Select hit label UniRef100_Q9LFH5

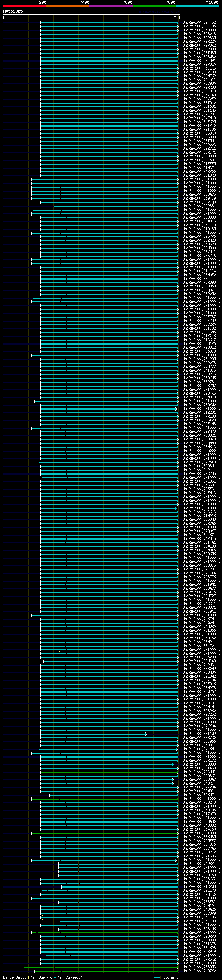[199, 26]
